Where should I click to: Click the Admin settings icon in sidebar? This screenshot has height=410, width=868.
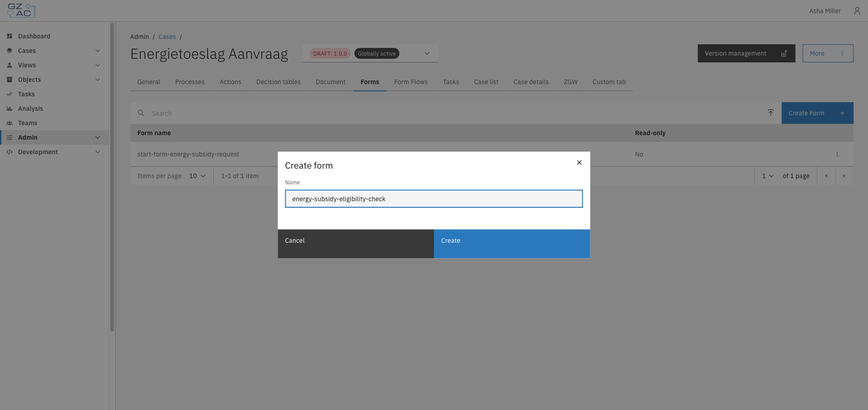(x=9, y=137)
